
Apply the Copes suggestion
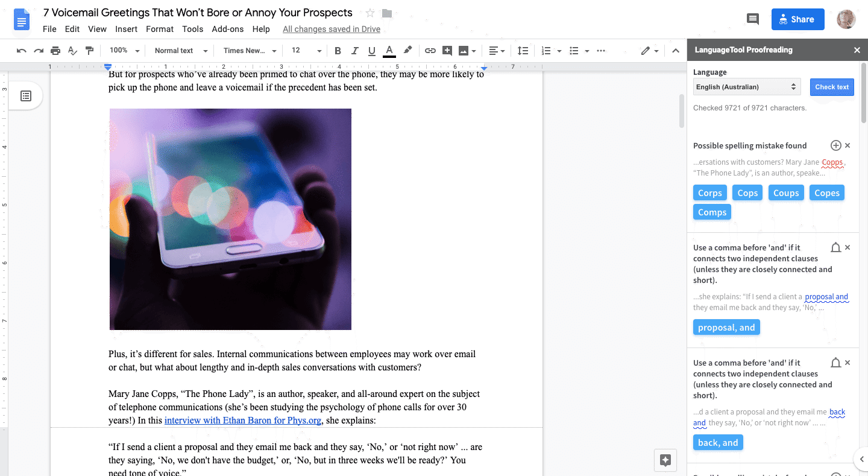click(x=827, y=193)
